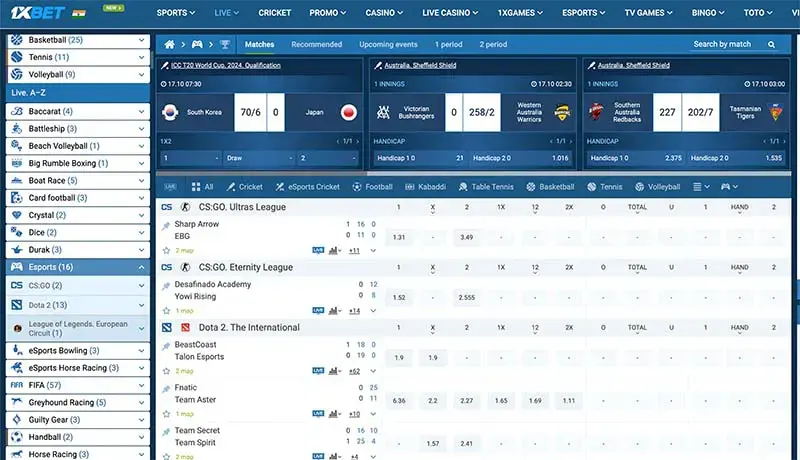Expand markets chevron for Fnatic match
800x460 pixels.
373,414
